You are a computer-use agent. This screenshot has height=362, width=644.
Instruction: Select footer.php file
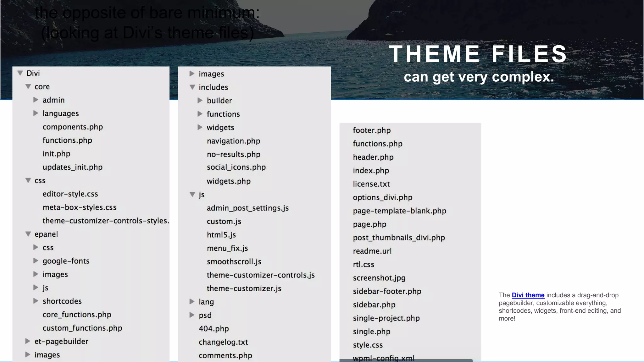(x=372, y=130)
